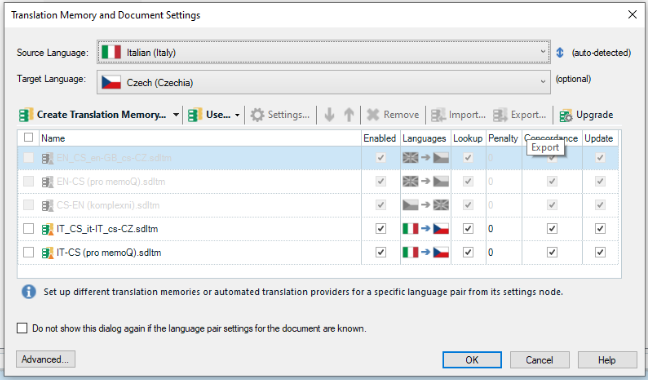Tick the row checkbox for IT_CS_it-IT_cs-CZ.sdltm
This screenshot has width=648, height=380.
[x=29, y=228]
